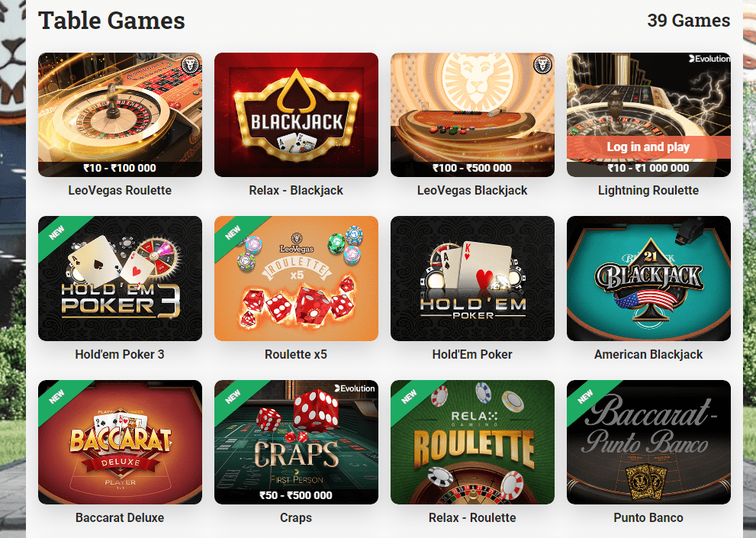The width and height of the screenshot is (756, 538).
Task: Click the lion logo badge on LeoVegas Blackjack
Action: point(543,65)
